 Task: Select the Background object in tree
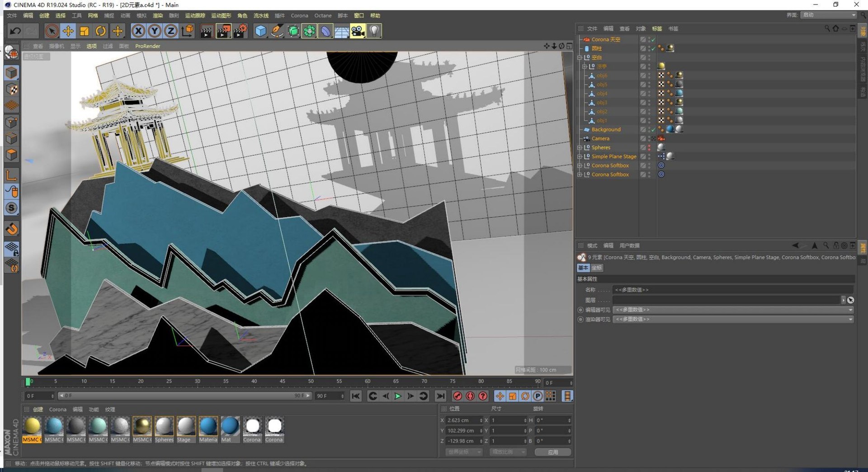(x=606, y=129)
